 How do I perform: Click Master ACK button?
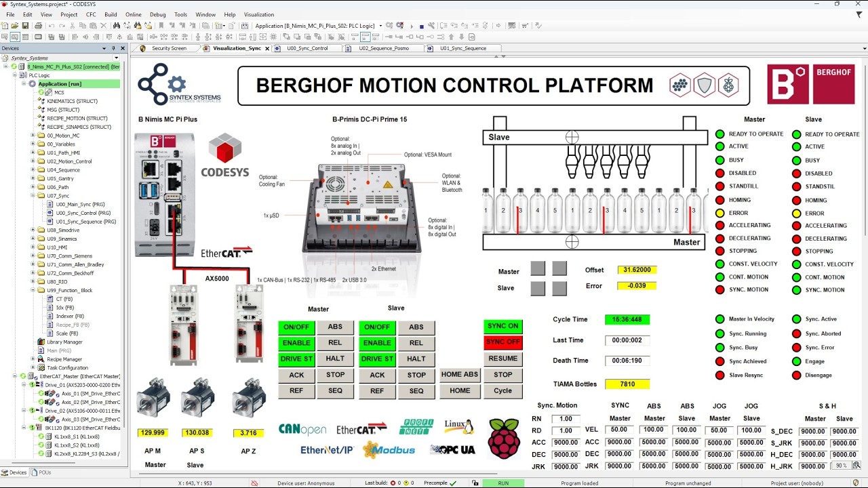[296, 375]
